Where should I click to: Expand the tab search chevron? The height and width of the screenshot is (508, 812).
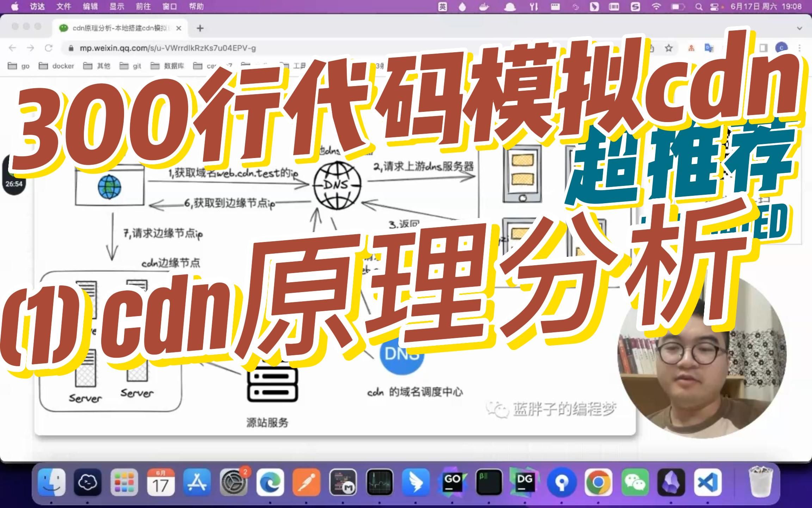[800, 28]
